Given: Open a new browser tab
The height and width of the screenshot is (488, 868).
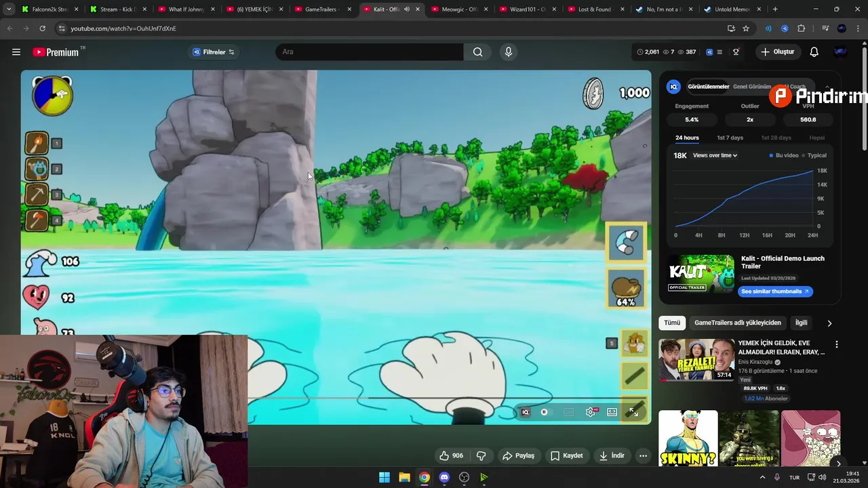Looking at the screenshot, I should (775, 9).
